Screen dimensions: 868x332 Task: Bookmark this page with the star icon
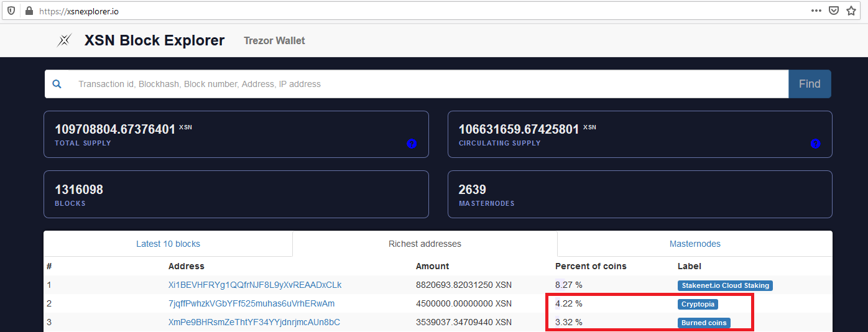point(851,11)
